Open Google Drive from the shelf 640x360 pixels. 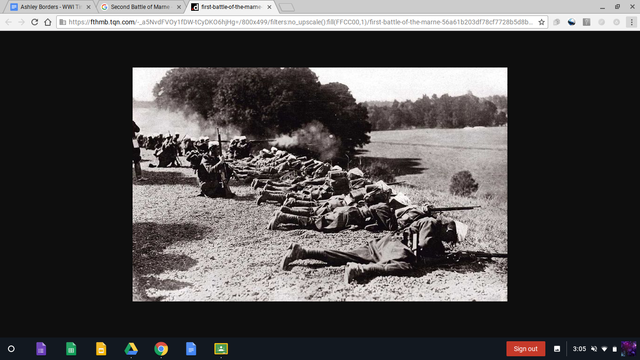[x=131, y=349]
